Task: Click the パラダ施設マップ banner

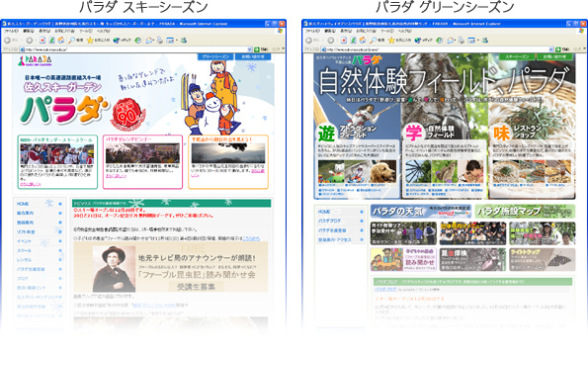Action: coord(525,212)
